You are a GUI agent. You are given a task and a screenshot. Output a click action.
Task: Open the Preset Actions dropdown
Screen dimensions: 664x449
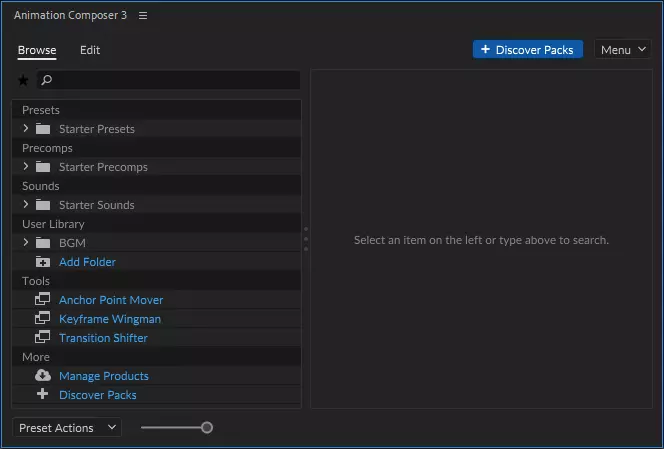[x=67, y=427]
